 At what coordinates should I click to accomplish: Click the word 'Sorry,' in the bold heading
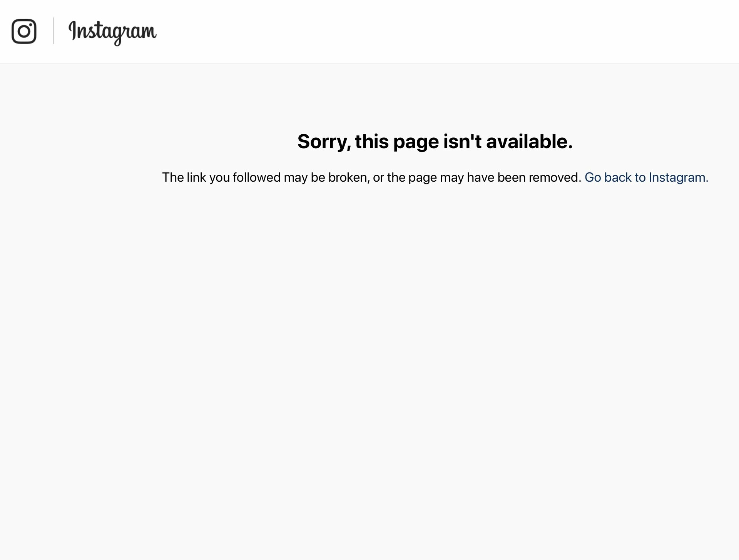pyautogui.click(x=324, y=142)
